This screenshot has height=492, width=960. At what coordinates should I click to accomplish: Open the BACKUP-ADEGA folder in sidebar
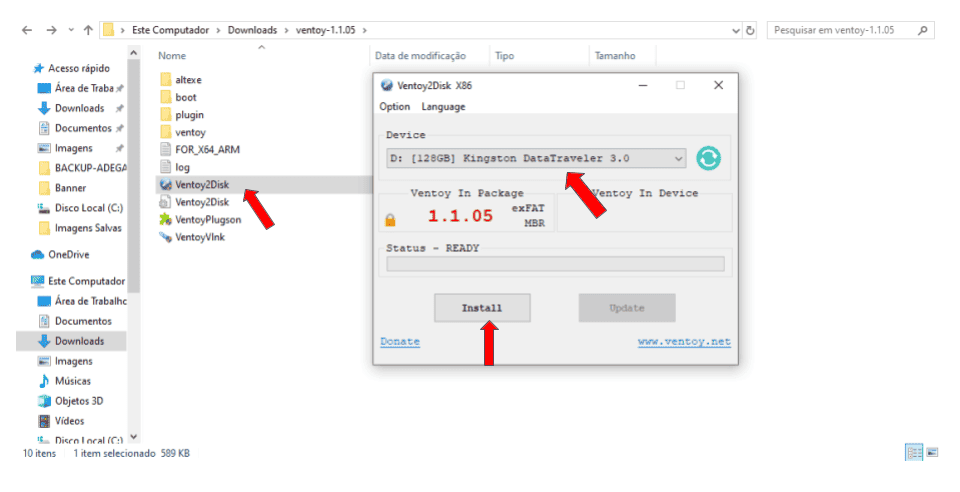point(83,168)
